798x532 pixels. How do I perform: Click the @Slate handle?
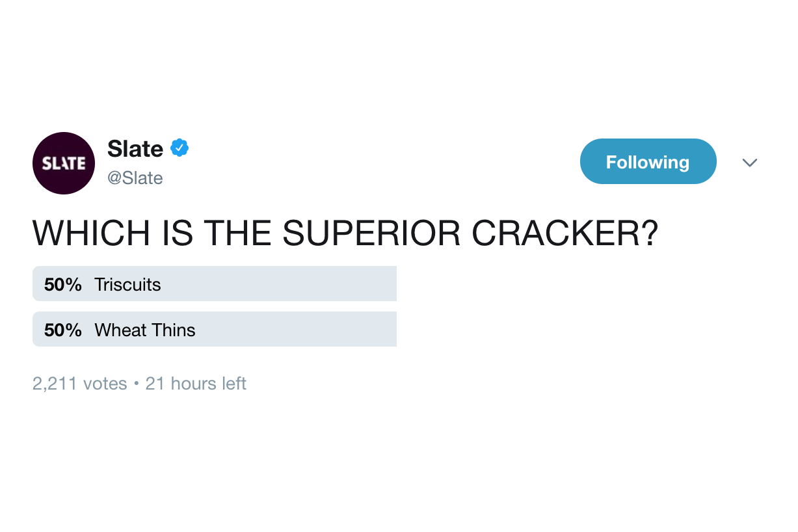point(135,178)
